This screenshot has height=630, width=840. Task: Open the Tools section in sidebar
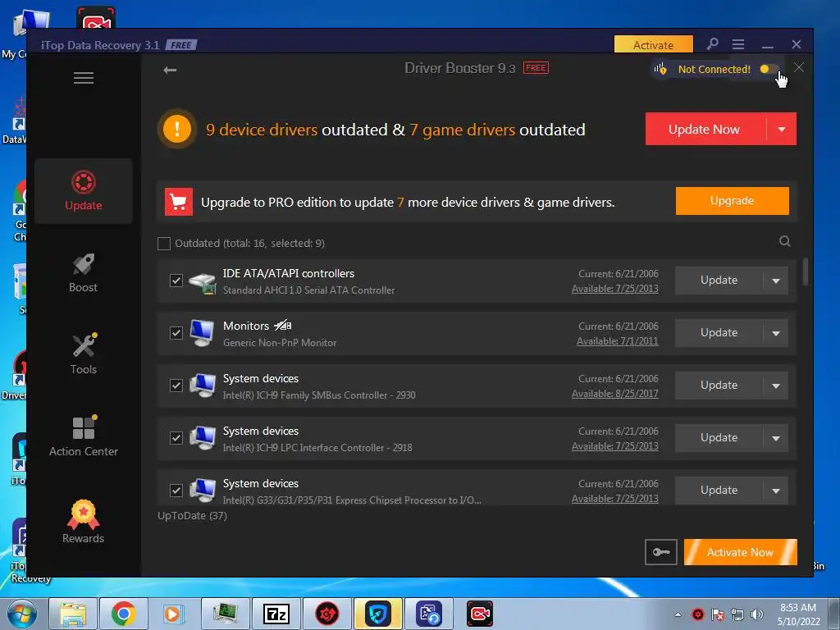[x=84, y=354]
